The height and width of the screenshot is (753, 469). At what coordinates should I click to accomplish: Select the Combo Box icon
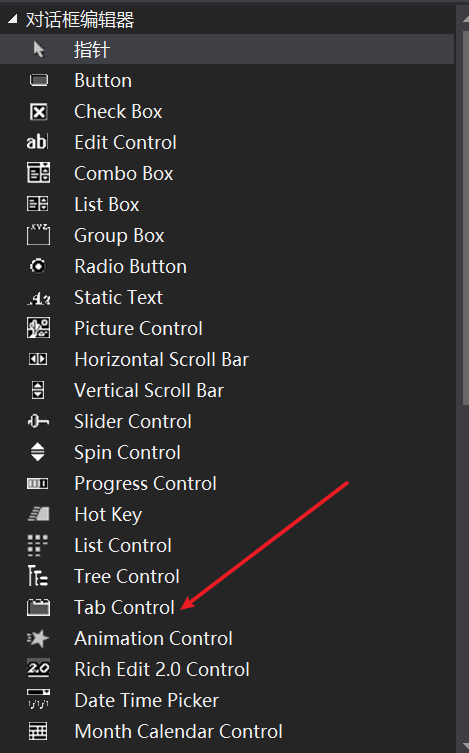click(x=38, y=173)
